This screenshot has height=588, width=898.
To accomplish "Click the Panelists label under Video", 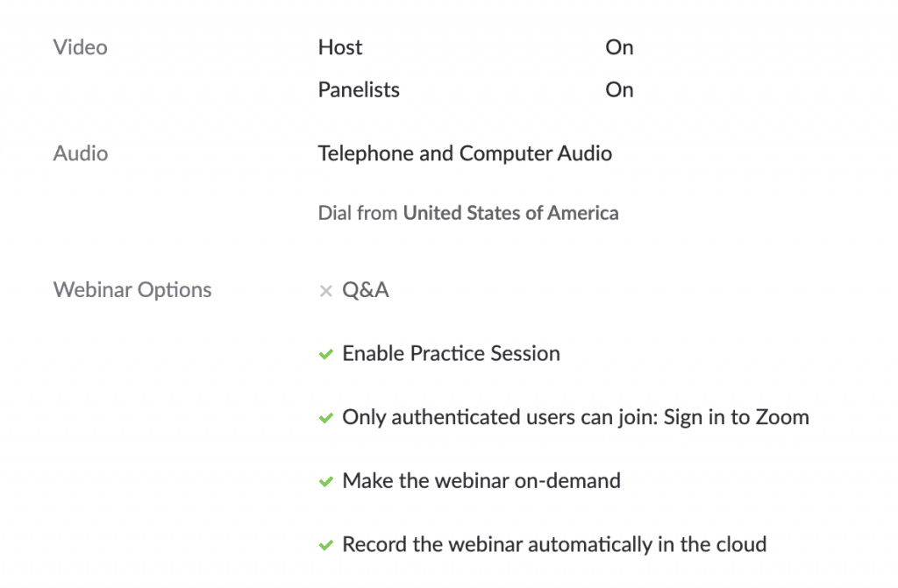I will (359, 90).
